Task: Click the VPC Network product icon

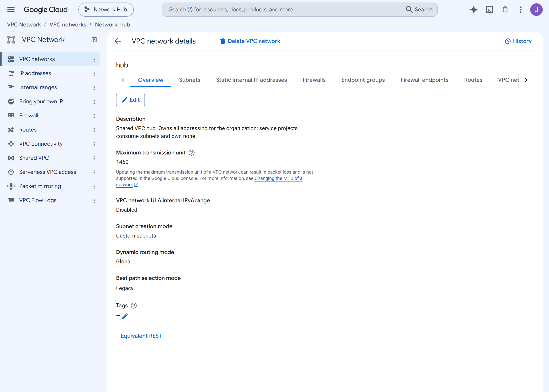Action: click(11, 40)
